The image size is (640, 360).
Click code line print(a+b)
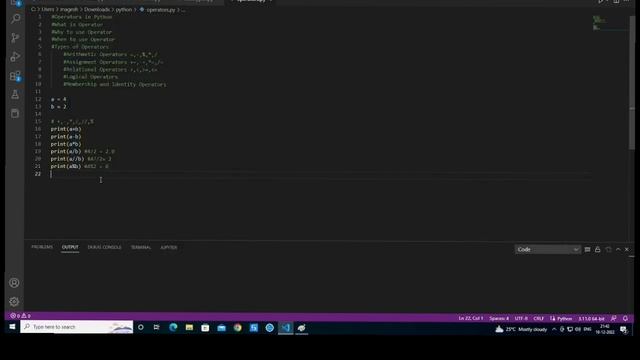click(x=66, y=129)
